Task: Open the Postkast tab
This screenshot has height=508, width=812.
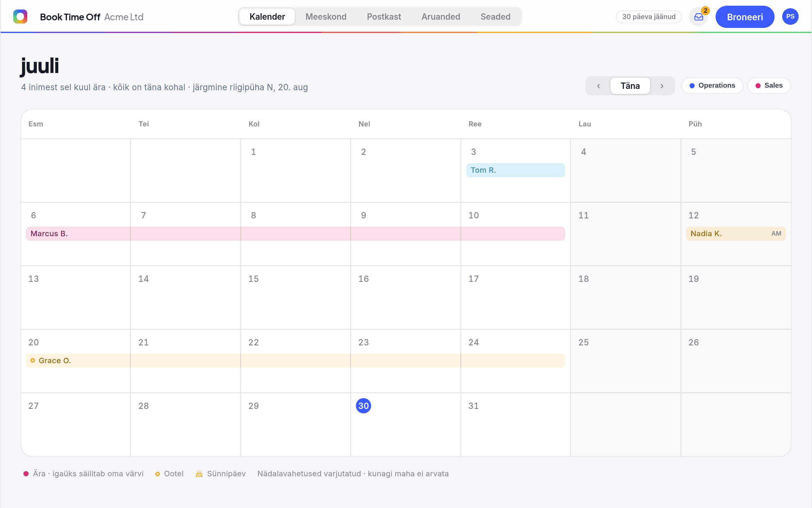Action: (384, 17)
